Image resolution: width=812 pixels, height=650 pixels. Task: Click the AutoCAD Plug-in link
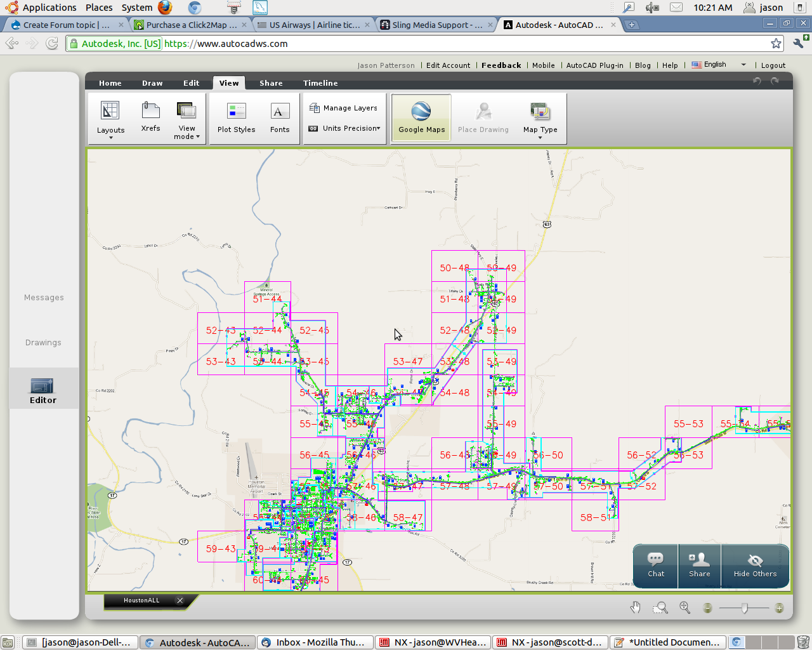594,65
